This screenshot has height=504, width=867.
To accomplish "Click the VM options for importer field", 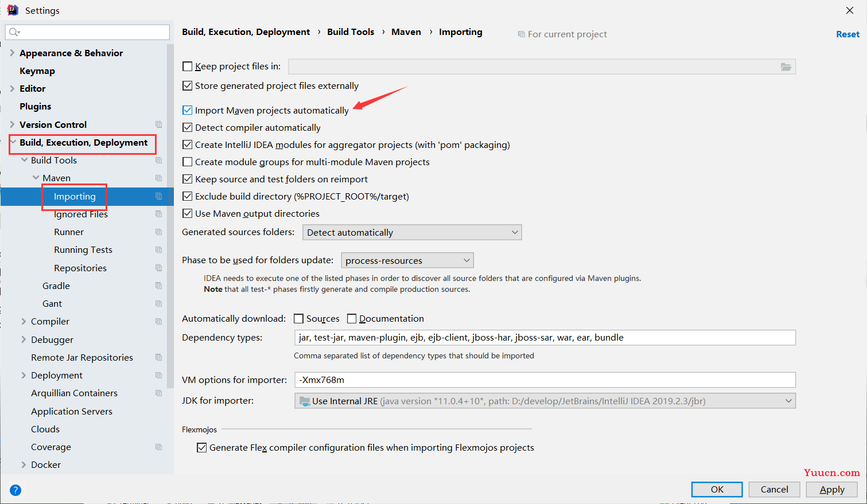I will (545, 380).
